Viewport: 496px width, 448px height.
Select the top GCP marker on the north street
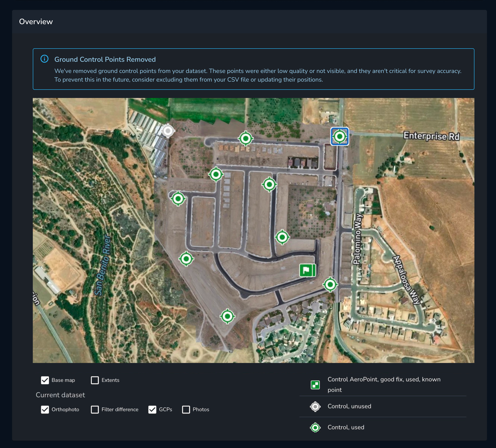pyautogui.click(x=246, y=139)
